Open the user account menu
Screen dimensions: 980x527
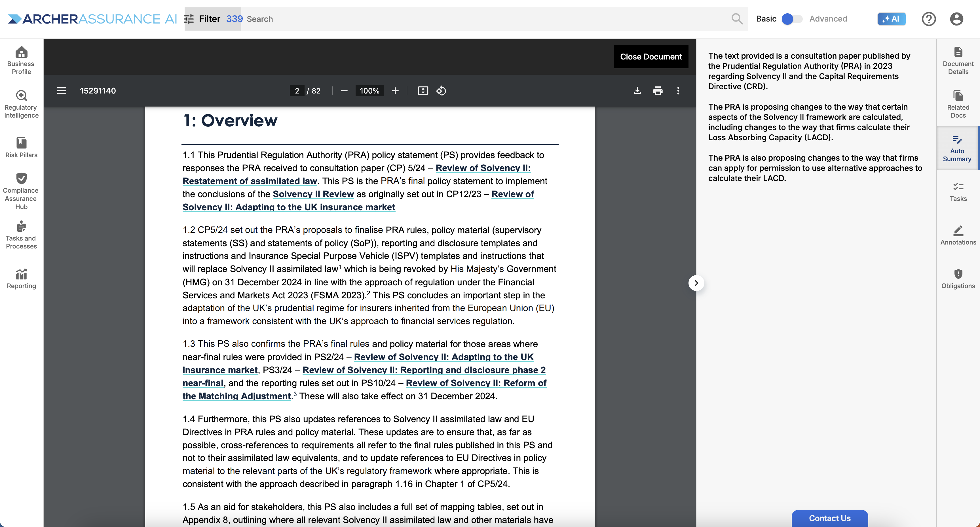tap(956, 19)
